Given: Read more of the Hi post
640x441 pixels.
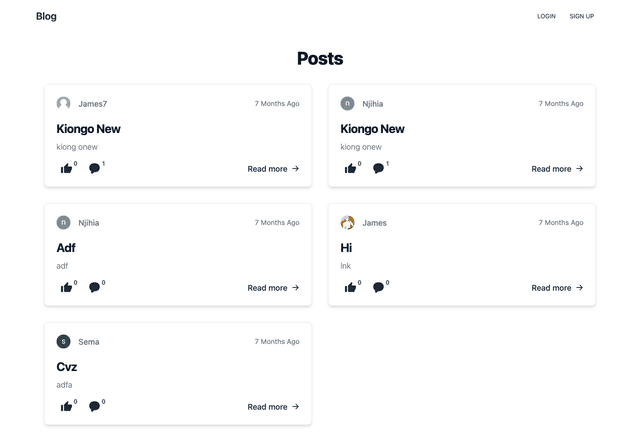Looking at the screenshot, I should point(557,288).
